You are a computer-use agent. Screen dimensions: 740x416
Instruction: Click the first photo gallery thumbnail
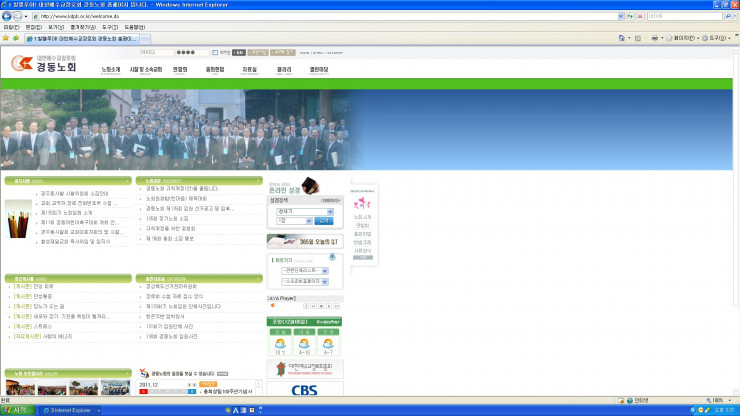[20, 388]
